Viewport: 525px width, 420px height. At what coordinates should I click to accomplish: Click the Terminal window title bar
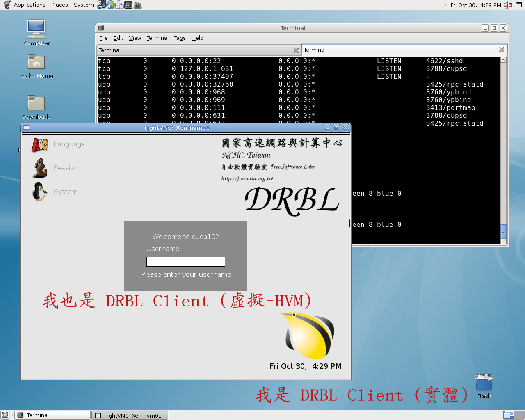click(293, 28)
